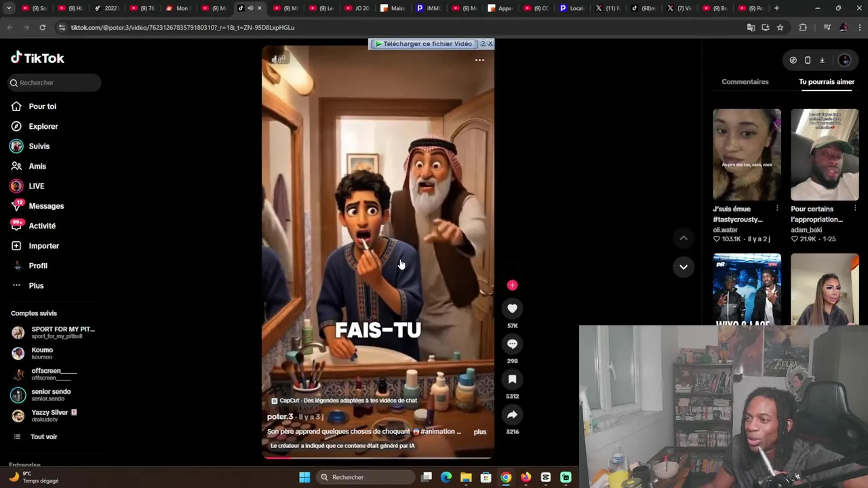Open a new browser tab

click(776, 8)
